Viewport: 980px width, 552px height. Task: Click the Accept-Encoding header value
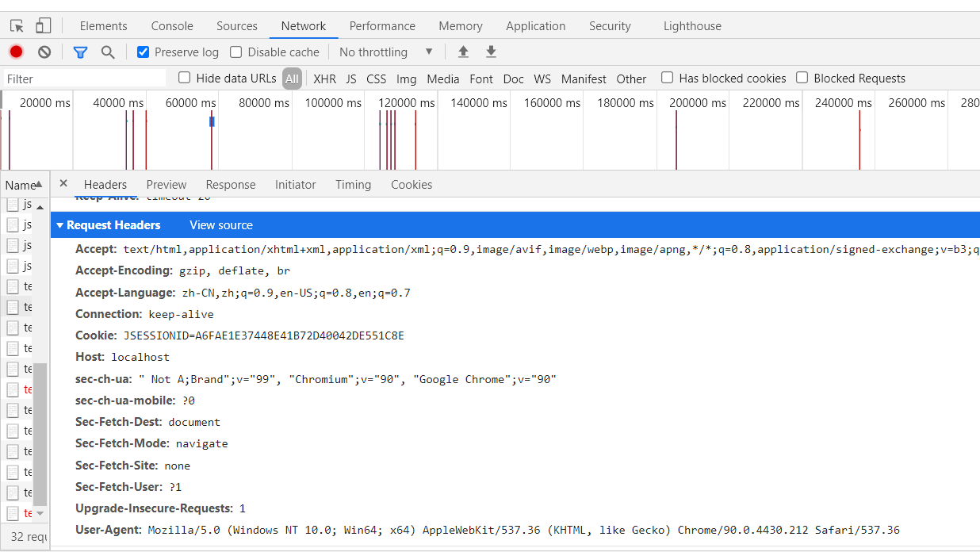click(x=235, y=270)
